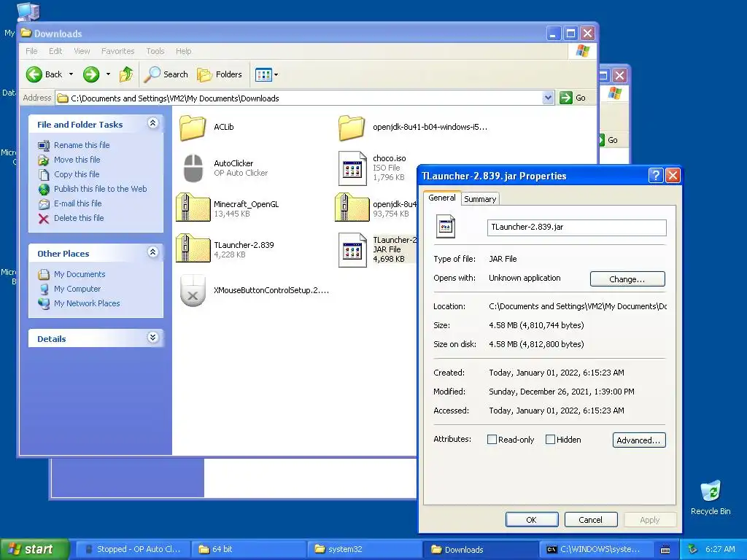Click the on-screen keyboard tray icon

(x=665, y=550)
